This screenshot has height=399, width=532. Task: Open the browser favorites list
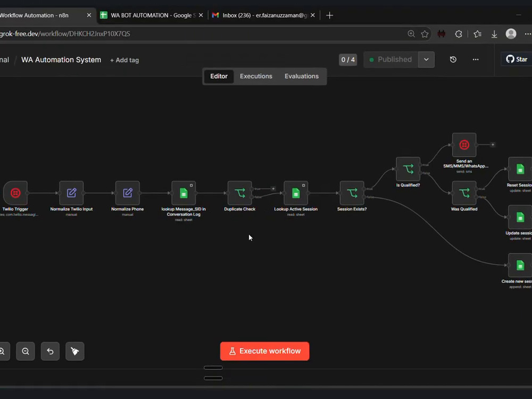[x=477, y=34]
